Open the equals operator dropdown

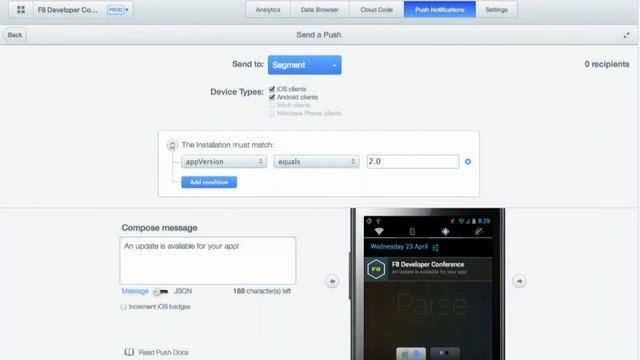(x=316, y=162)
